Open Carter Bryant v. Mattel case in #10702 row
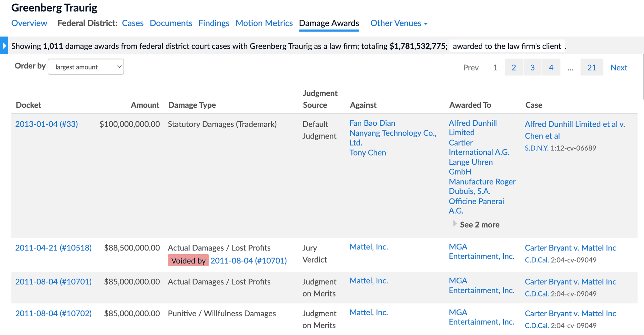Image resolution: width=644 pixels, height=335 pixels. coord(570,314)
